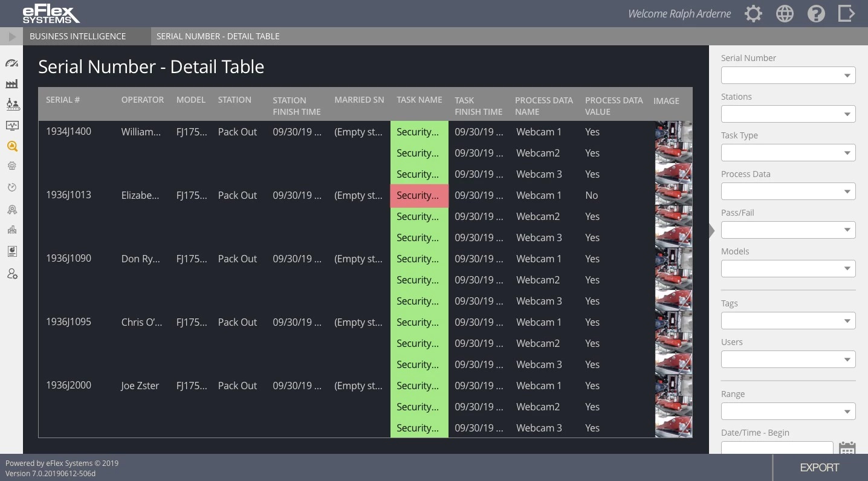Select the highlighted serial number search icon
The image size is (868, 481).
tap(12, 146)
